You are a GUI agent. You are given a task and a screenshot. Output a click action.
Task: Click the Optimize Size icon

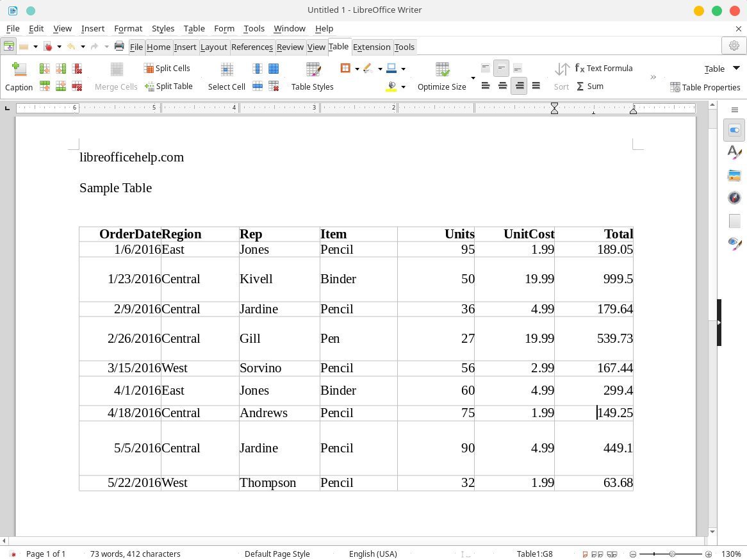(442, 69)
